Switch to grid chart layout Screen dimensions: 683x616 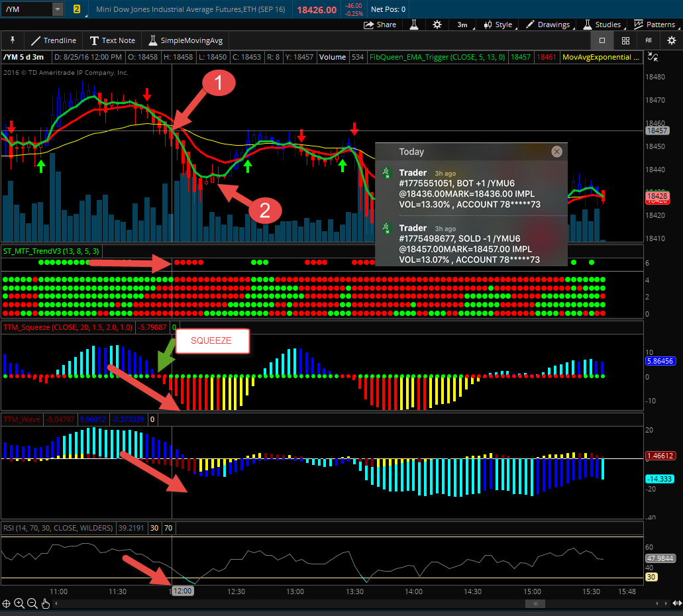click(625, 40)
